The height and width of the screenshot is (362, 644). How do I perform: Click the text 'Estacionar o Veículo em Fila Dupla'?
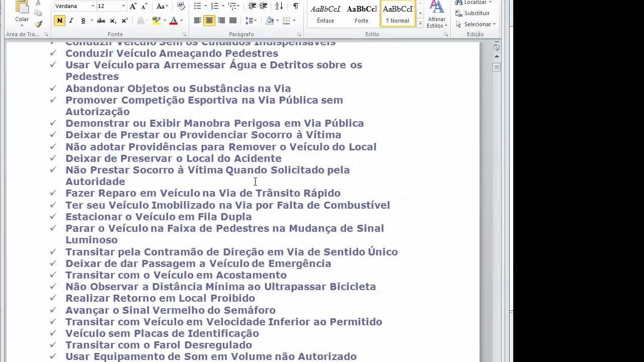pos(158,217)
